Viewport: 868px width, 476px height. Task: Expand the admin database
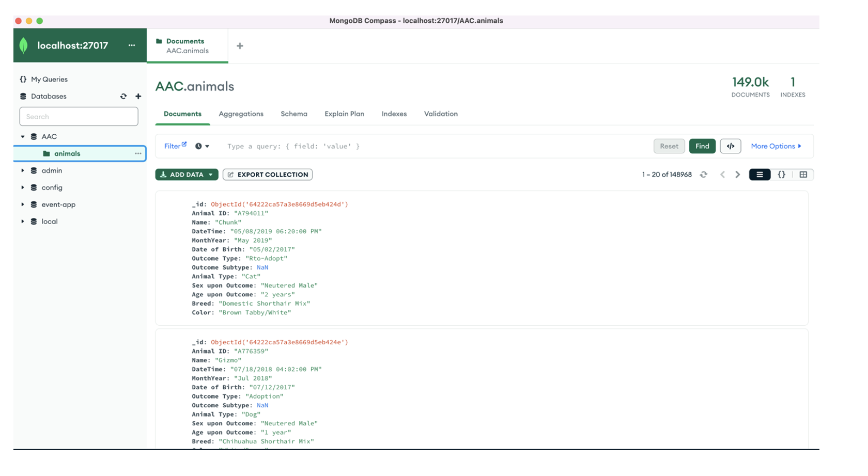point(23,171)
